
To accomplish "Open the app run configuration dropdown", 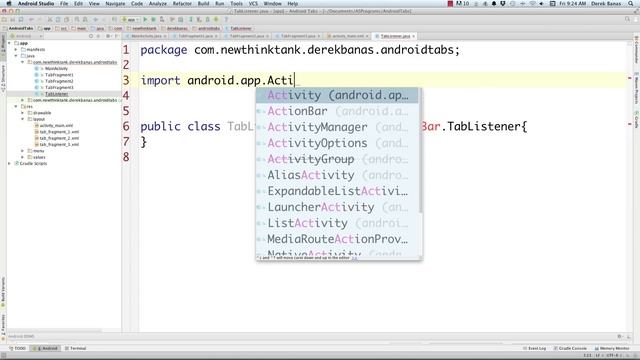I will tap(131, 19).
